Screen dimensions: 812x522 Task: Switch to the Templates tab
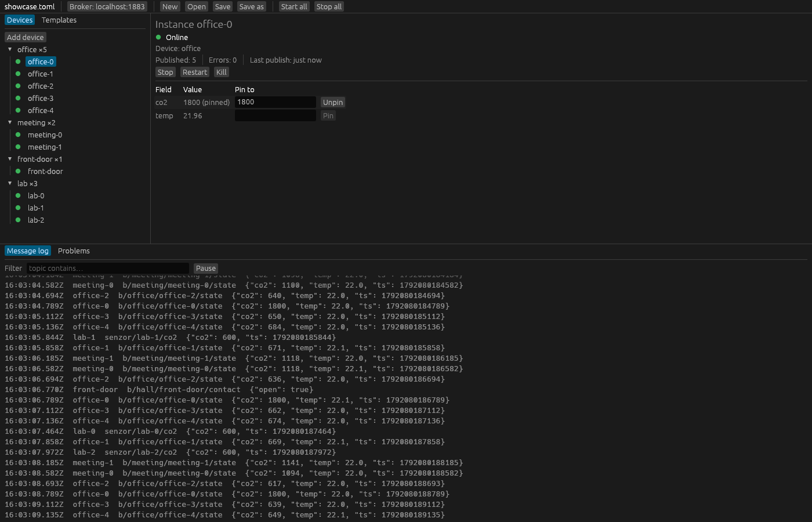[x=59, y=20]
